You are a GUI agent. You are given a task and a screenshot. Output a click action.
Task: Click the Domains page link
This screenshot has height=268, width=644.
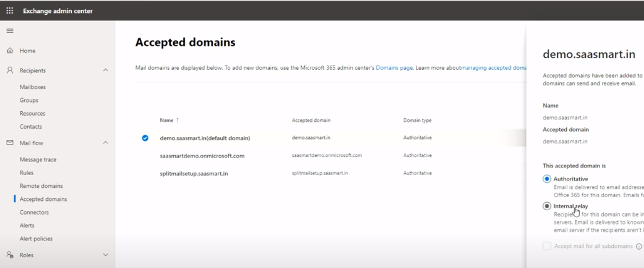(x=394, y=68)
